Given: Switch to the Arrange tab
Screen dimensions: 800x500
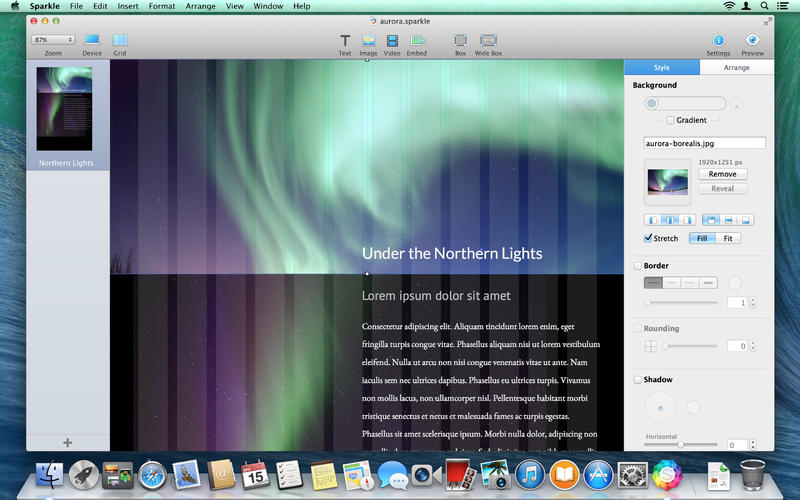Looking at the screenshot, I should pyautogui.click(x=736, y=68).
